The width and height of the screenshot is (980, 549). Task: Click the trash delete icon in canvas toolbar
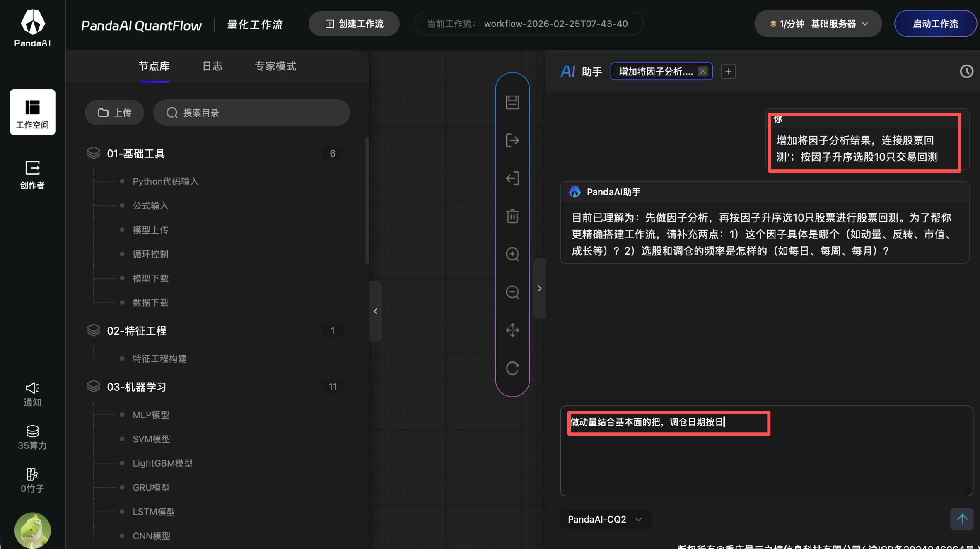512,216
